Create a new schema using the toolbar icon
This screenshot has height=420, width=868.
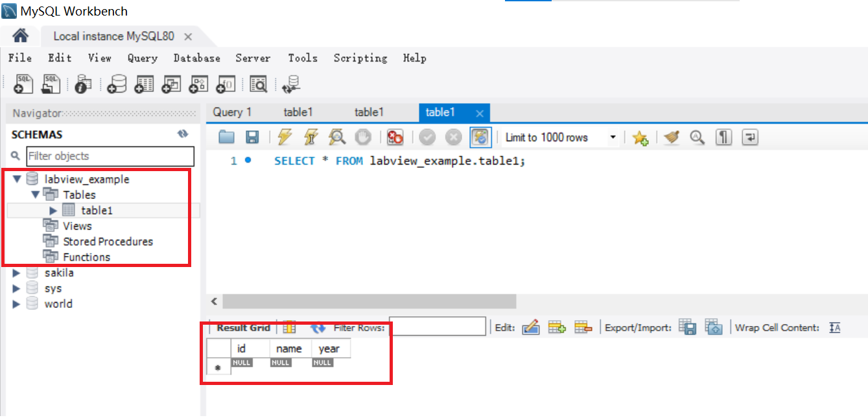point(117,84)
